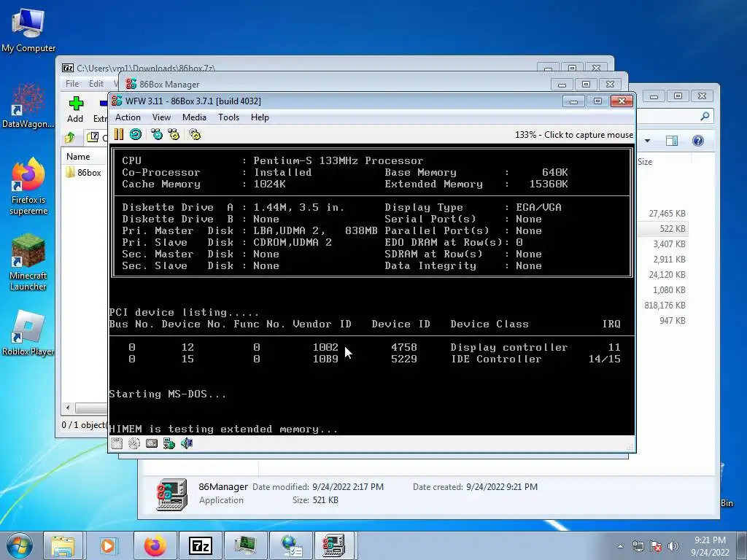
Task: Click the 86Manager application icon in details pane
Action: (x=172, y=494)
